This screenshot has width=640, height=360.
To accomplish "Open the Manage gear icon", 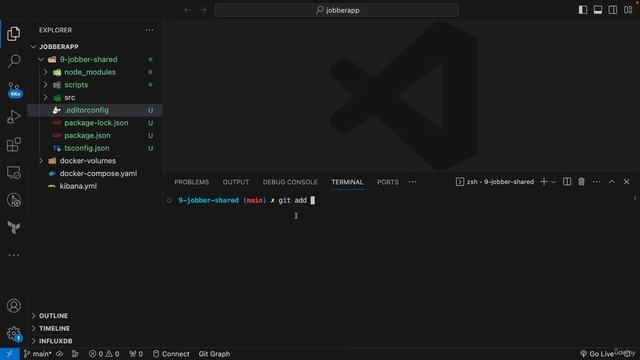I will click(13, 333).
